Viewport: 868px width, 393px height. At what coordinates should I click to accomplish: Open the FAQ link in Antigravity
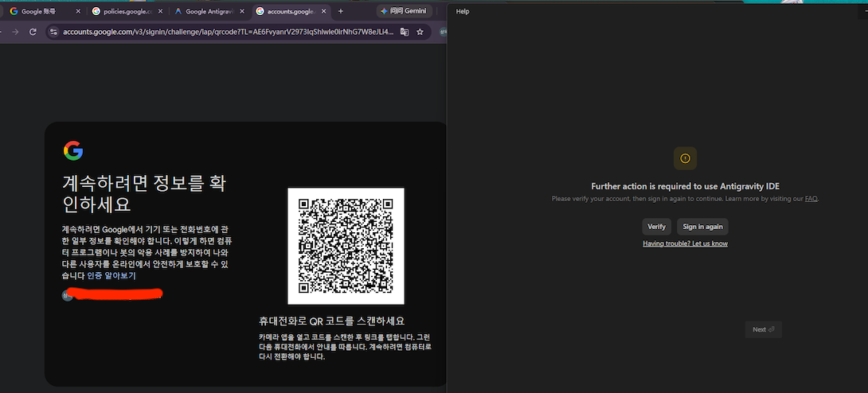811,198
